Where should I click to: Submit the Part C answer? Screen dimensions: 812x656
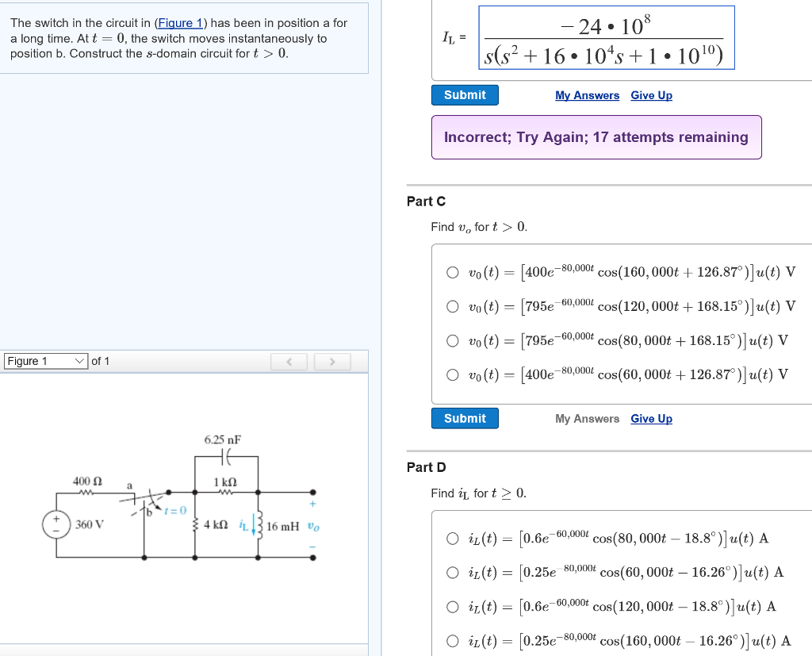[x=465, y=418]
